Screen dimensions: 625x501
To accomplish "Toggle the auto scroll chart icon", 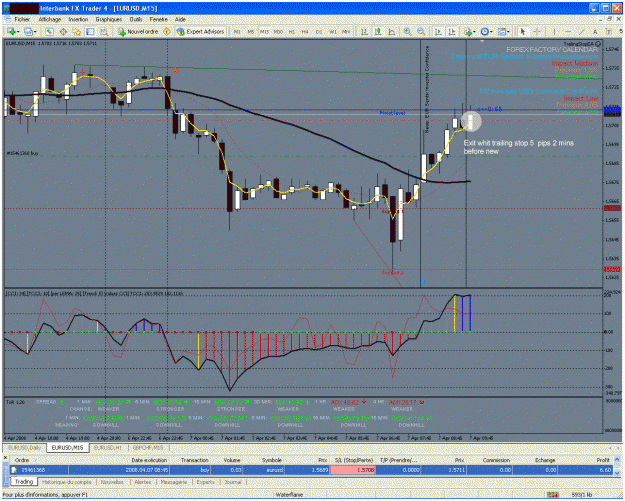I will [438, 31].
